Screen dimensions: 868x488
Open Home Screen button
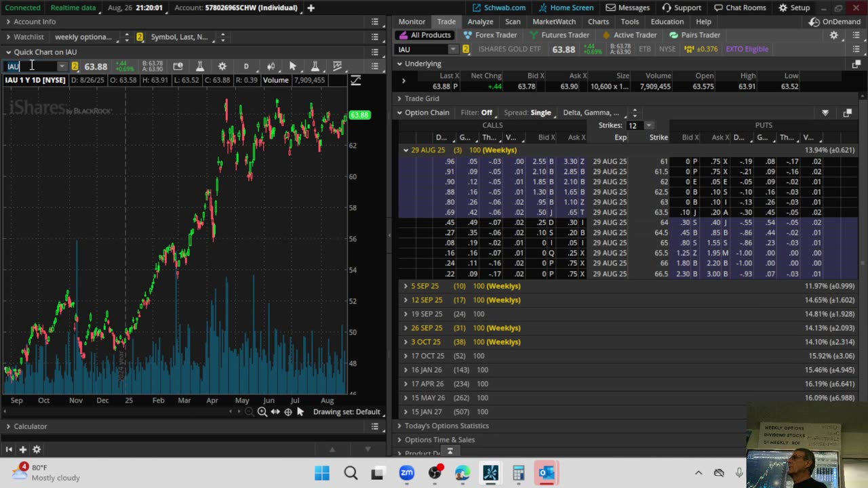click(566, 7)
